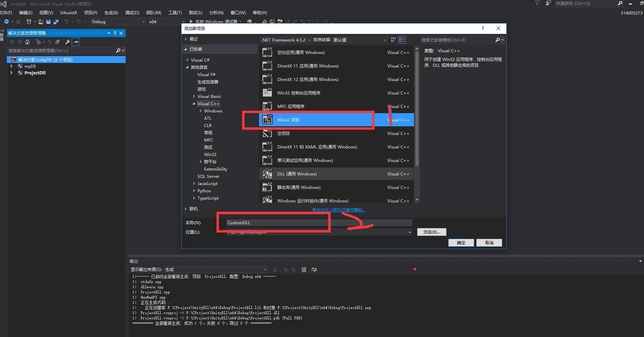Click the Save floppy disk icon
The image size is (644, 337).
point(48,21)
